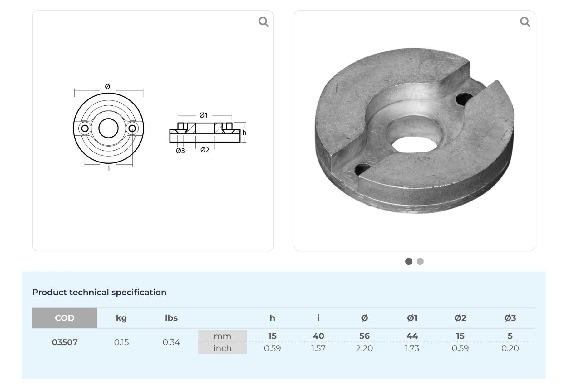Switch to the second carousel dot
This screenshot has width=562, height=392.
pyautogui.click(x=420, y=261)
